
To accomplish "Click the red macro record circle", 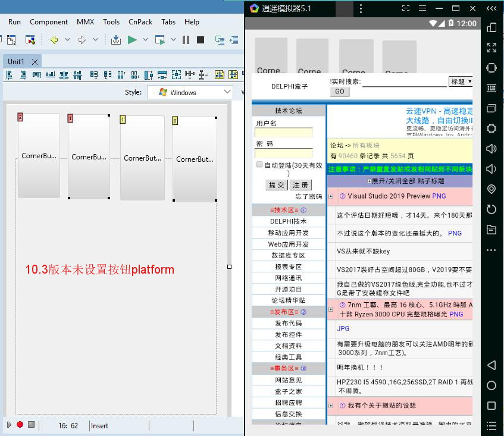I will pyautogui.click(x=20, y=425).
